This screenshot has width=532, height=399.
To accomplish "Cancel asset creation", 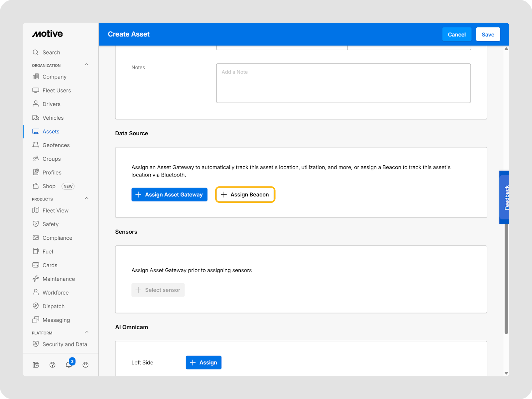I will coord(457,35).
